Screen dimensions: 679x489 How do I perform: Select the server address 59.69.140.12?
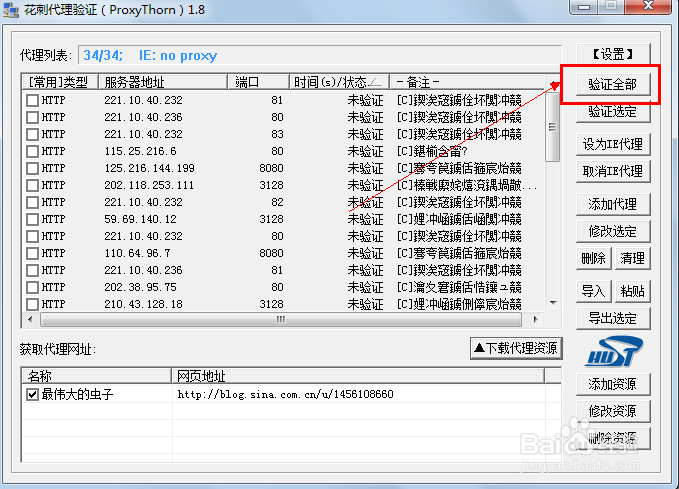[x=140, y=220]
